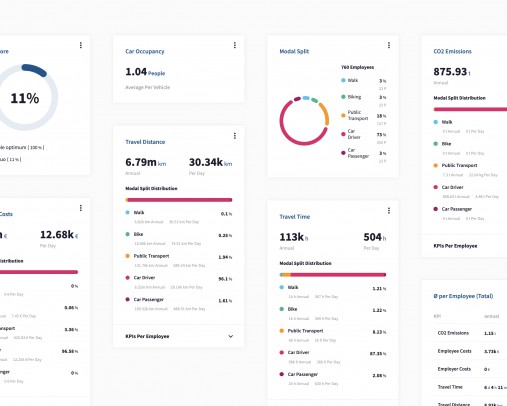Click Car Passenger dot in Travel Distance list
The height and width of the screenshot is (406, 507).
tap(127, 299)
